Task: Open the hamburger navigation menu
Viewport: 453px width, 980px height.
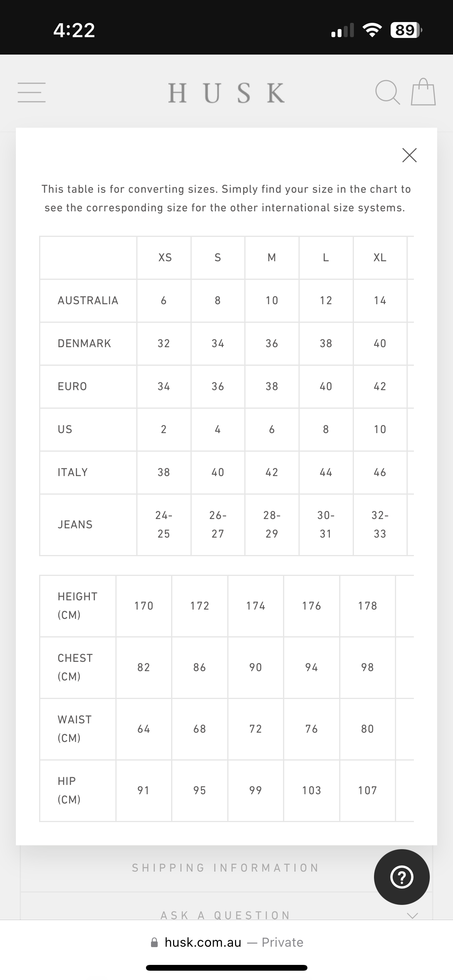Action: [x=31, y=92]
